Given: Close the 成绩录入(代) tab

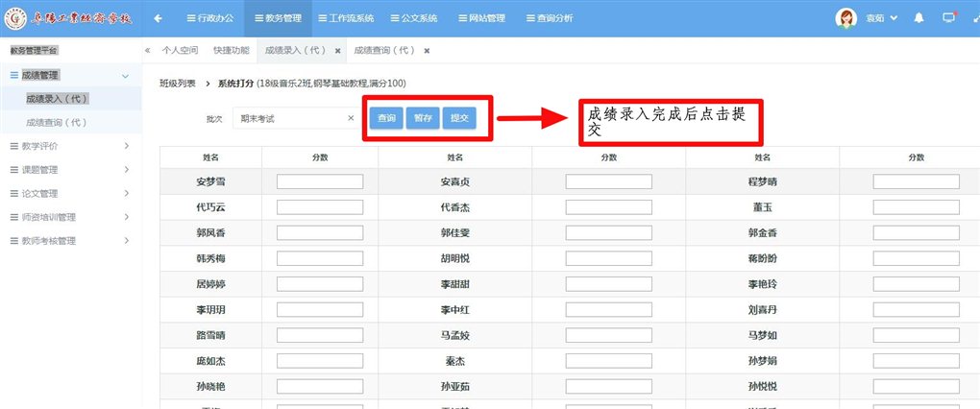Looking at the screenshot, I should pyautogui.click(x=337, y=50).
